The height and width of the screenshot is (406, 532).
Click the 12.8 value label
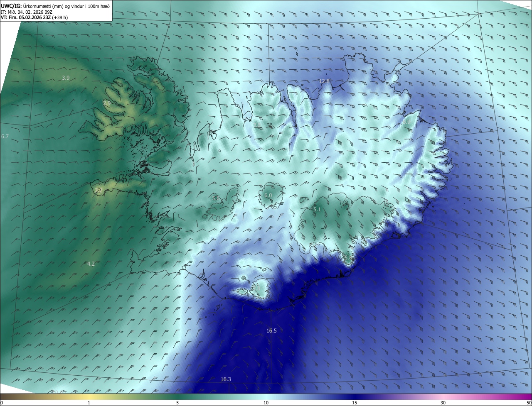(324, 81)
